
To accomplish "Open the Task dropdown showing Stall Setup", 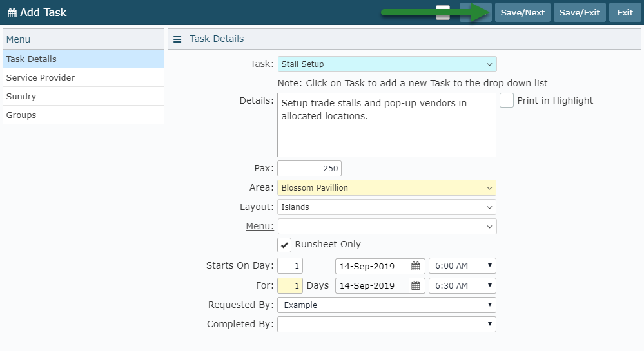I will pyautogui.click(x=387, y=64).
